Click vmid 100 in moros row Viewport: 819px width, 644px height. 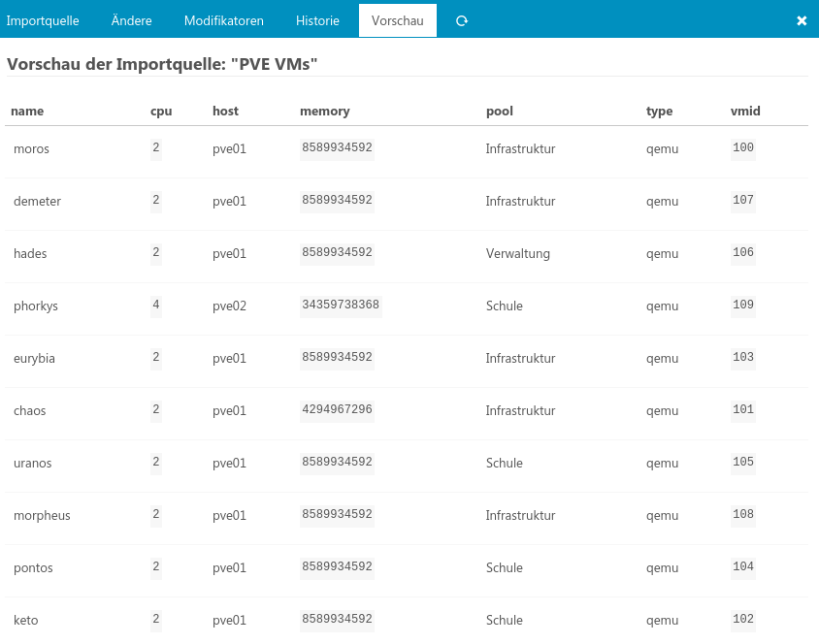(742, 147)
